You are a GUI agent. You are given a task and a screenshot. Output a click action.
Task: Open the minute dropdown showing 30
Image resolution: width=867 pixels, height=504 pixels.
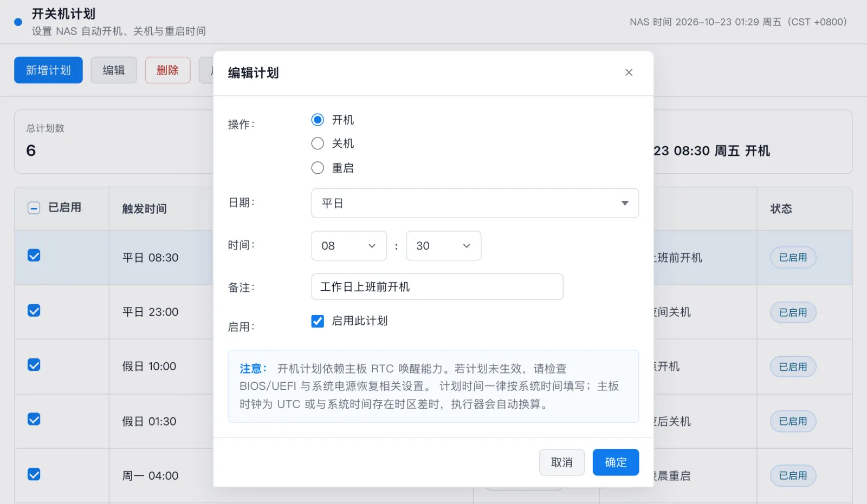pos(443,246)
